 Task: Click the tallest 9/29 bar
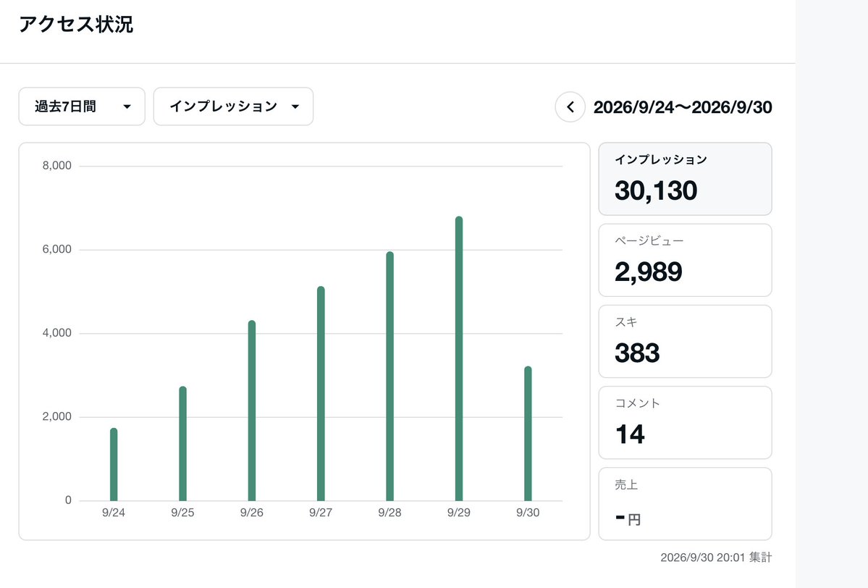(x=459, y=358)
